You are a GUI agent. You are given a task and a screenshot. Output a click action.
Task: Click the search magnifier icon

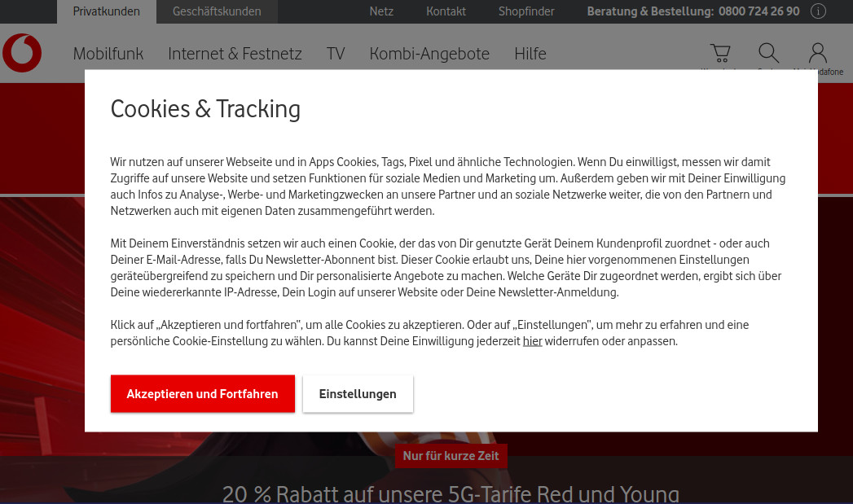click(x=768, y=54)
